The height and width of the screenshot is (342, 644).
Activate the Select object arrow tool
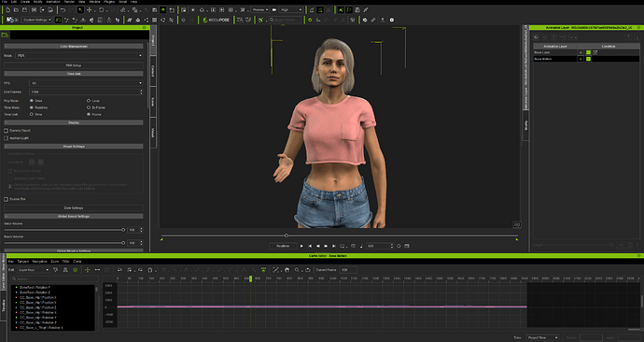pyautogui.click(x=80, y=10)
